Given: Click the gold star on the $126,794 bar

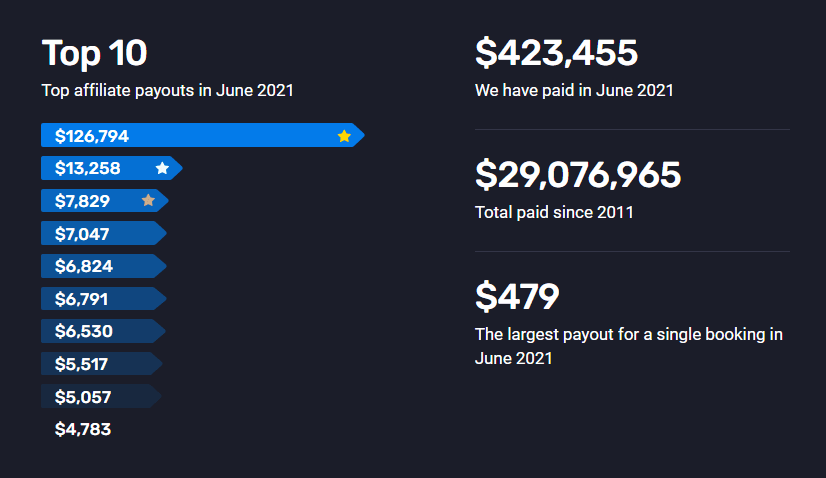Looking at the screenshot, I should pos(344,136).
